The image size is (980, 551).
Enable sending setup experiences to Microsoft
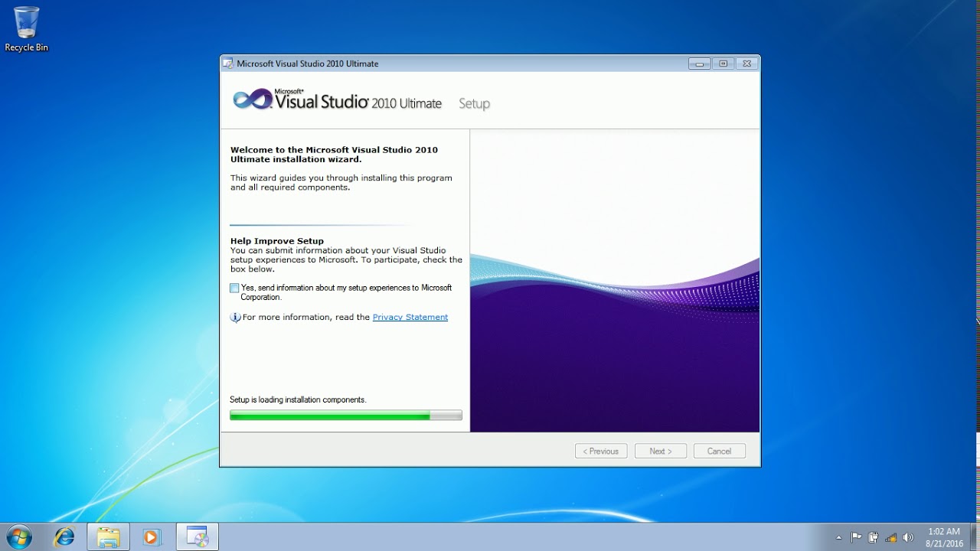[234, 288]
